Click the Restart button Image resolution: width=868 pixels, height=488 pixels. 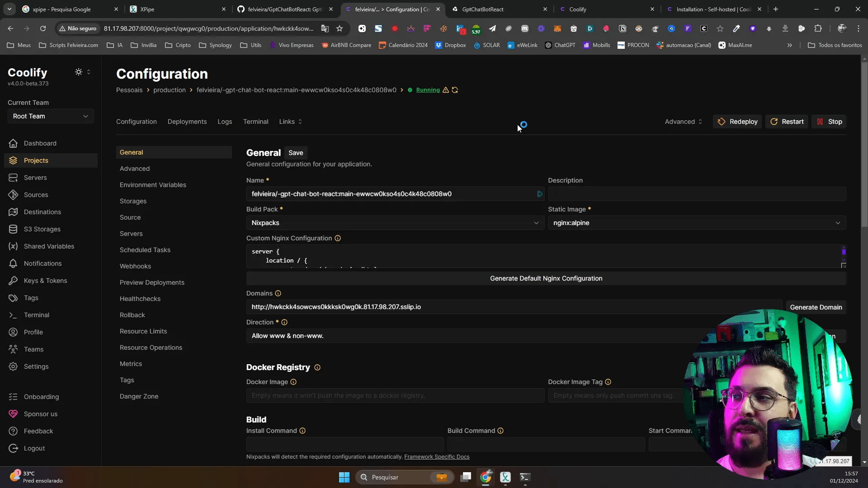coord(787,122)
